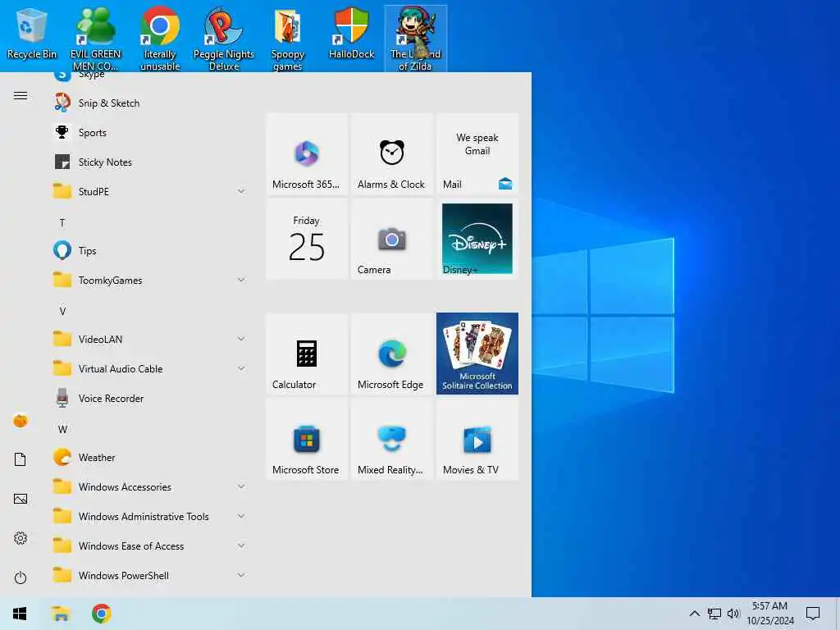Launch Microsoft Edge tile
Viewport: 840px width, 630px height.
click(391, 354)
